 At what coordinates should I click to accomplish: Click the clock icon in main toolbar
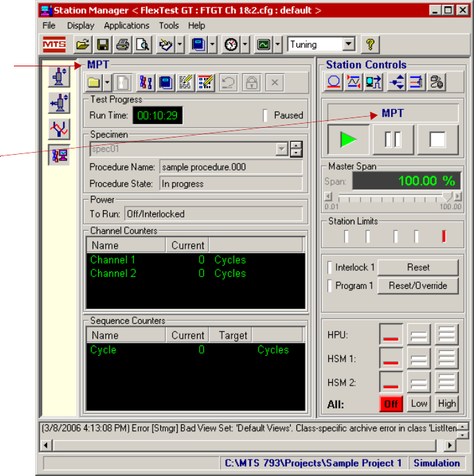(231, 45)
